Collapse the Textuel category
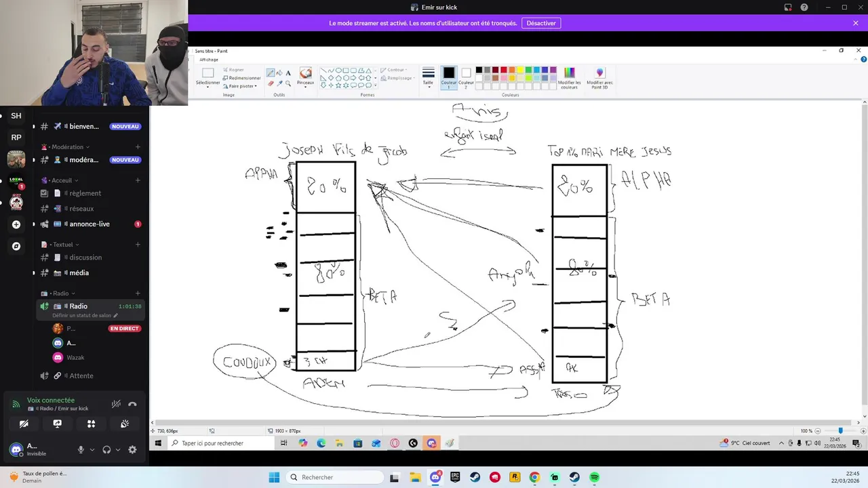Image resolution: width=868 pixels, height=488 pixels. (x=60, y=245)
